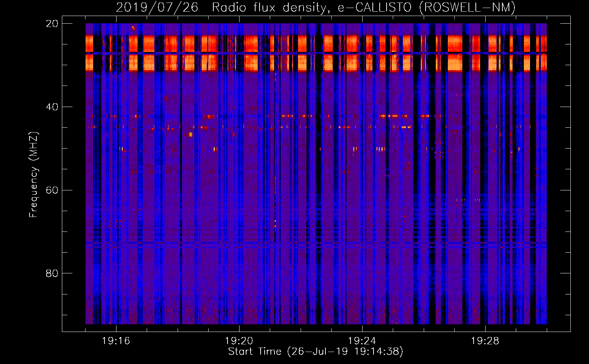This screenshot has width=589, height=364.
Task: Click the frequency tick label "20"
Action: point(52,24)
